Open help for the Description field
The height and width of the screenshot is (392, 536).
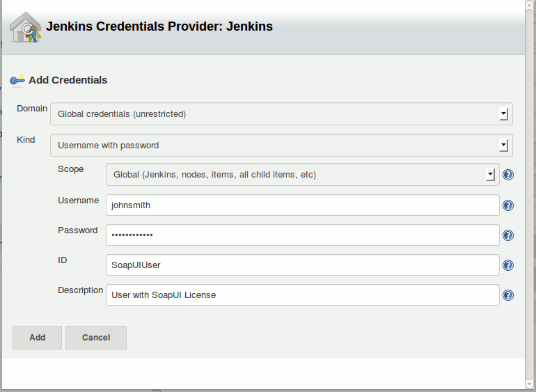[508, 295]
